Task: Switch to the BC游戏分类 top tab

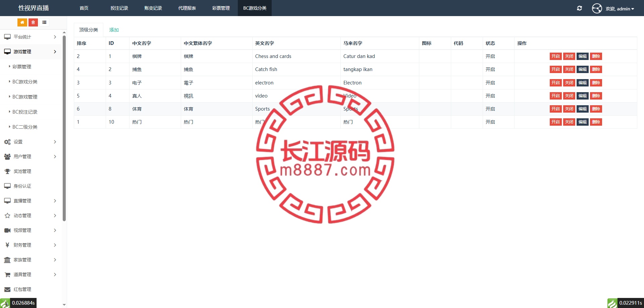Action: tap(255, 8)
